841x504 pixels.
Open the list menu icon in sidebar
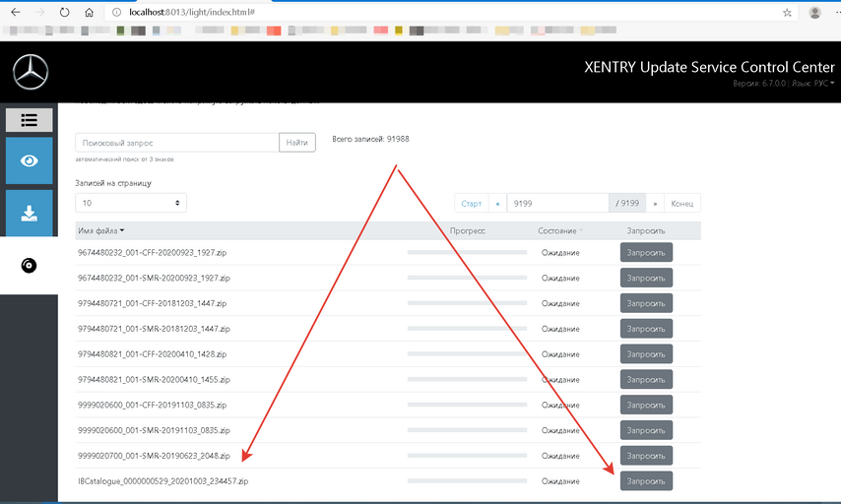pos(29,120)
